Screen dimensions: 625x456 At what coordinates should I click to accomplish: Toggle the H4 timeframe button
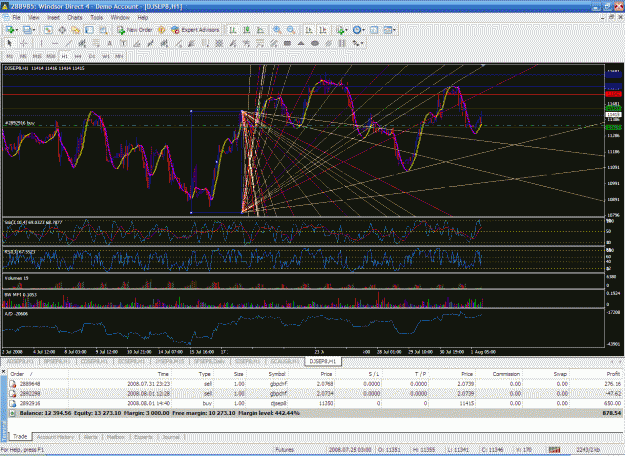[x=78, y=56]
